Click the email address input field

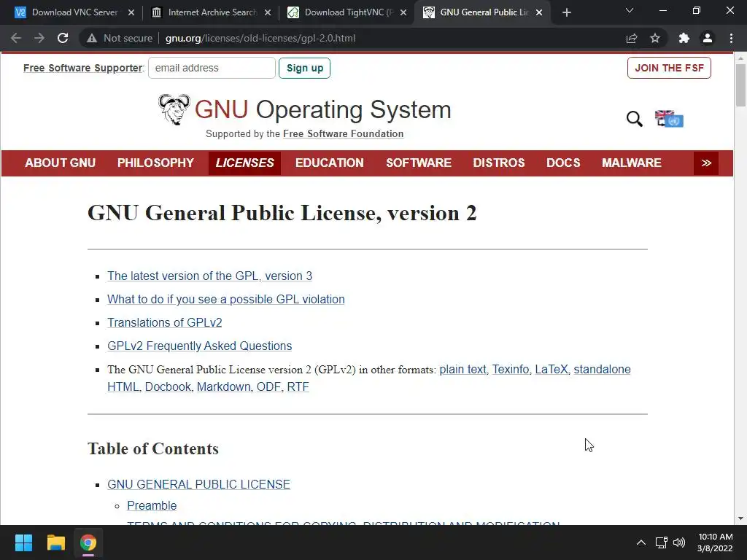[212, 68]
